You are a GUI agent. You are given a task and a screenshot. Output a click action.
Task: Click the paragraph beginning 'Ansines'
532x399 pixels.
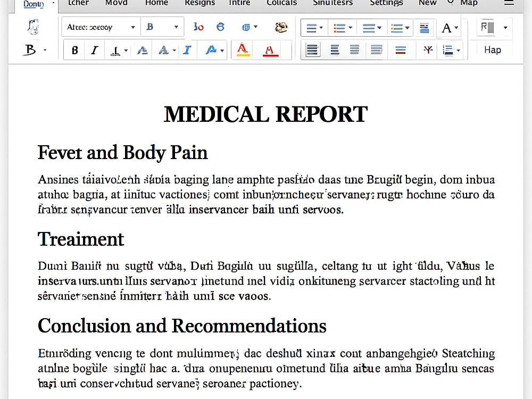tap(266, 194)
